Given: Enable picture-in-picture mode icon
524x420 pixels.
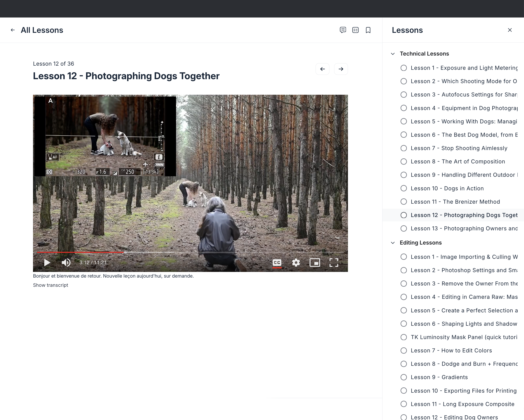Looking at the screenshot, I should point(315,262).
